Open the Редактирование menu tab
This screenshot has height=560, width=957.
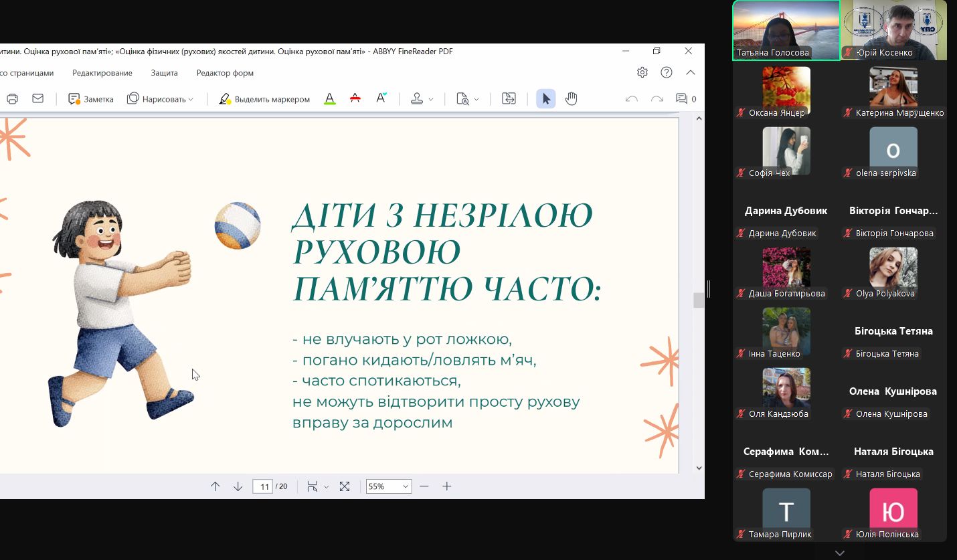102,73
